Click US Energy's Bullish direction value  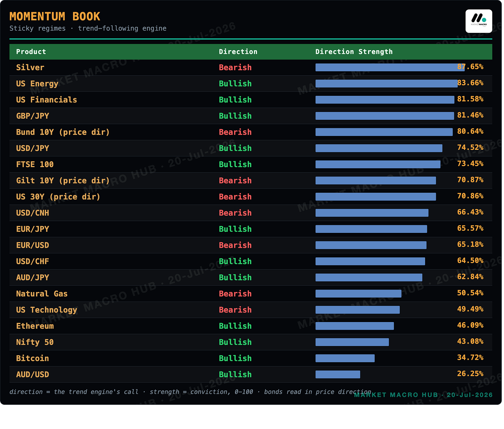[x=235, y=84]
